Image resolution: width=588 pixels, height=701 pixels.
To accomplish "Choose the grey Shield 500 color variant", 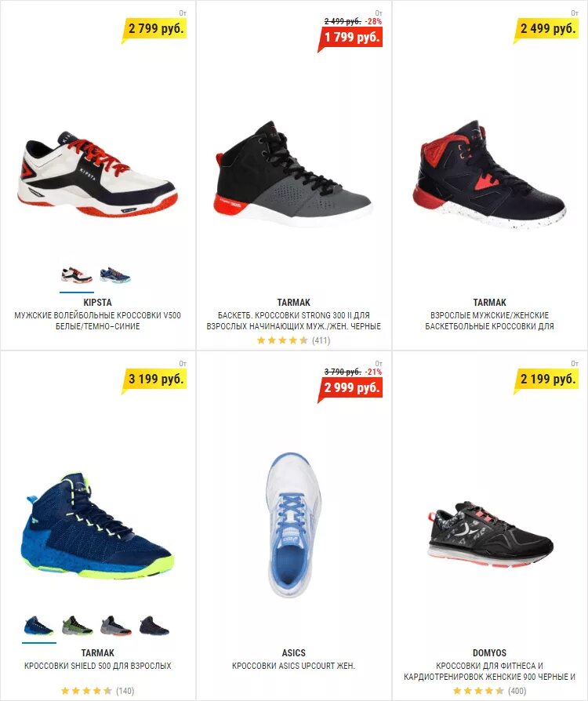I will 116,626.
